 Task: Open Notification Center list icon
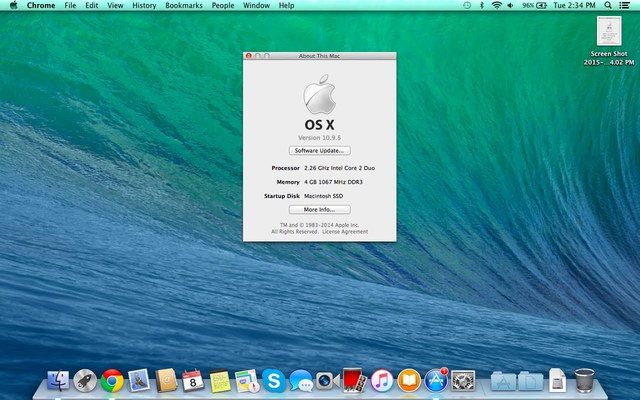(x=624, y=5)
